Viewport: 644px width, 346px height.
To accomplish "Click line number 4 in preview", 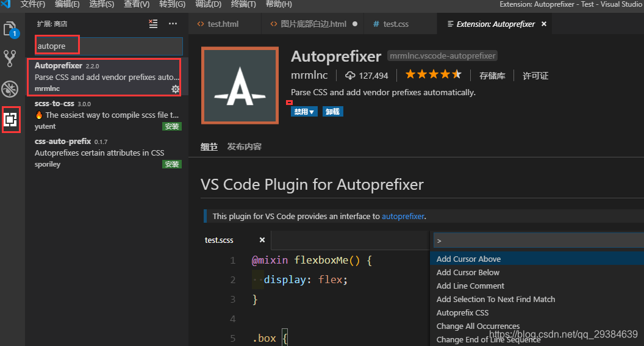I will point(233,319).
